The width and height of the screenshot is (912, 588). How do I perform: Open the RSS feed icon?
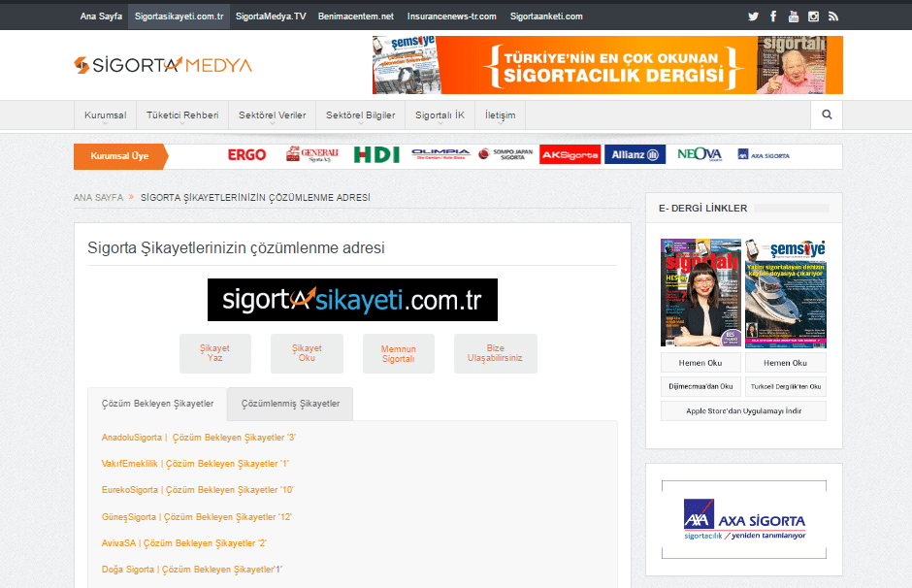pyautogui.click(x=832, y=16)
